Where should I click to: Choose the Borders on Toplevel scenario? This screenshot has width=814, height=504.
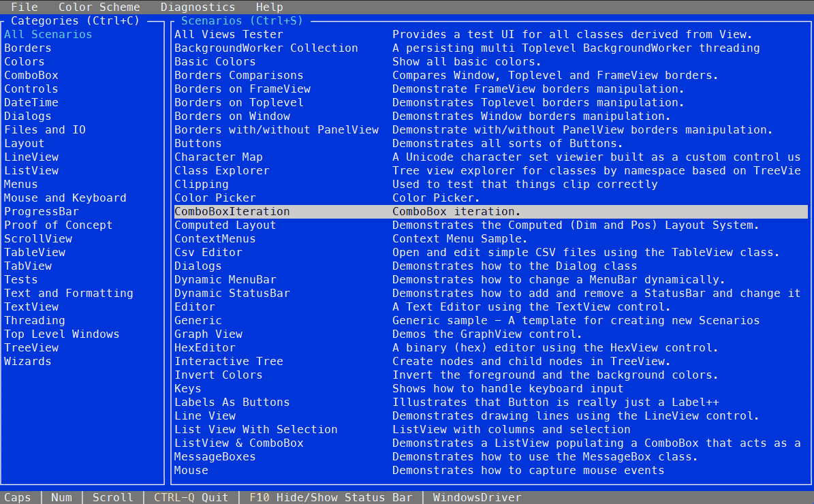pyautogui.click(x=239, y=102)
